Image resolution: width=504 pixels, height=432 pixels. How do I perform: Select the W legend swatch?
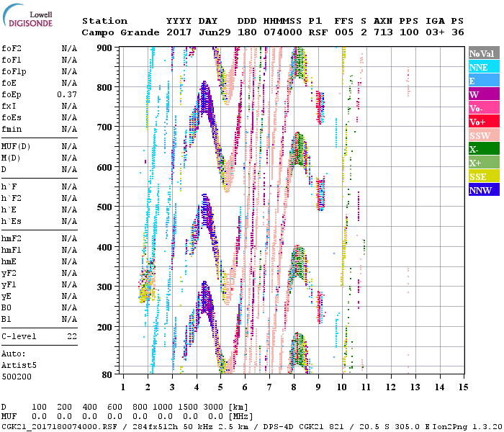coord(484,94)
